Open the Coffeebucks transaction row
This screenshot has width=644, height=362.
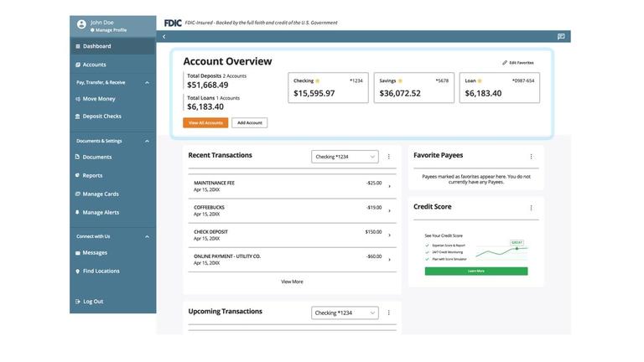(291, 210)
